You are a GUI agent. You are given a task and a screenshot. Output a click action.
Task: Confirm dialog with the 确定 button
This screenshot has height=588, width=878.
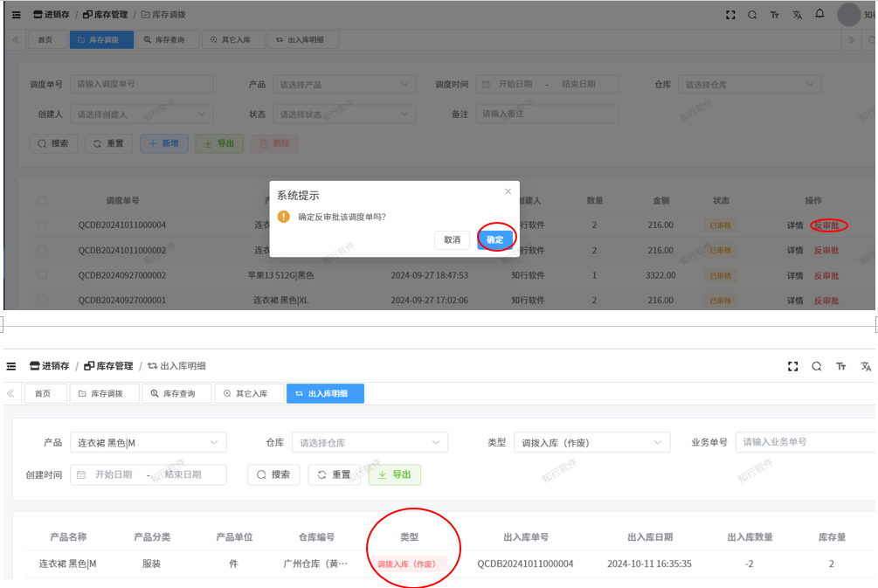click(494, 239)
